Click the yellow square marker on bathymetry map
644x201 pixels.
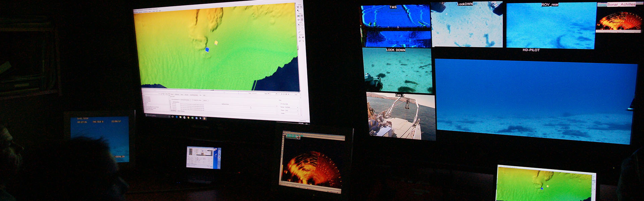point(216,43)
